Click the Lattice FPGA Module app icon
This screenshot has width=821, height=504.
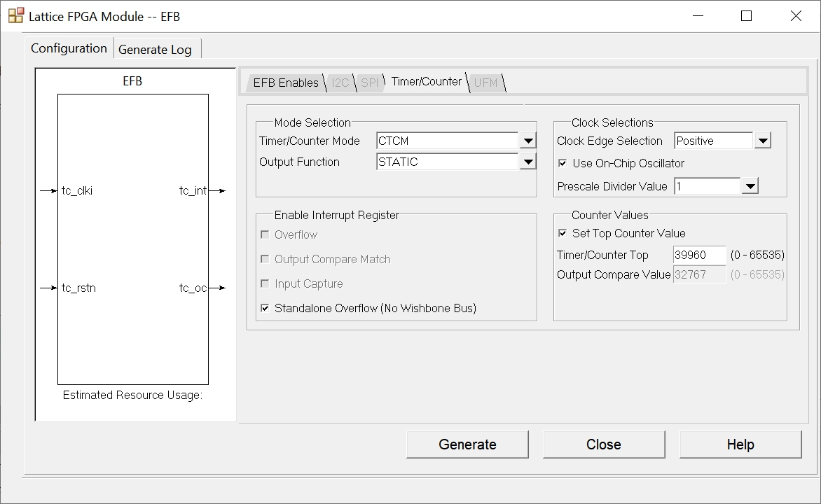16,15
